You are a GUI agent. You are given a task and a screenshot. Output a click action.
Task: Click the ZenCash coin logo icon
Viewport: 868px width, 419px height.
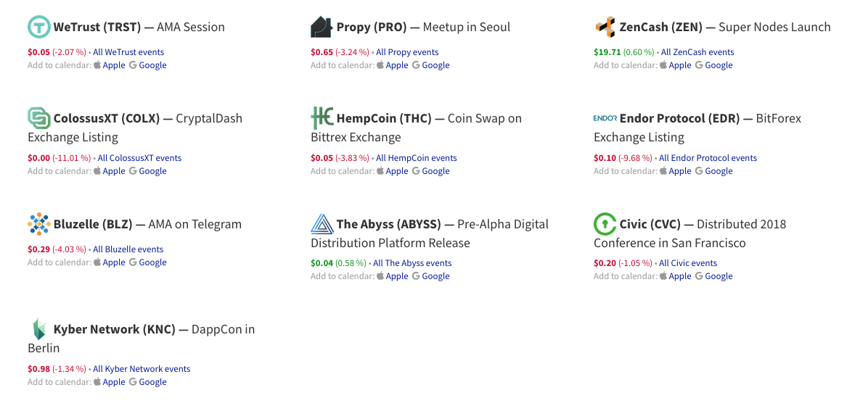pos(605,28)
